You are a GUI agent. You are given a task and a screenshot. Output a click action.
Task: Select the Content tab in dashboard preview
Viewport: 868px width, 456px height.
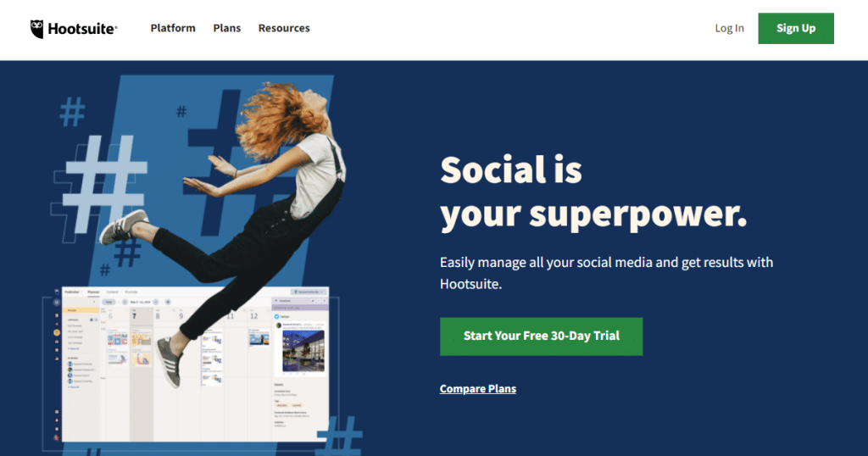pos(113,292)
